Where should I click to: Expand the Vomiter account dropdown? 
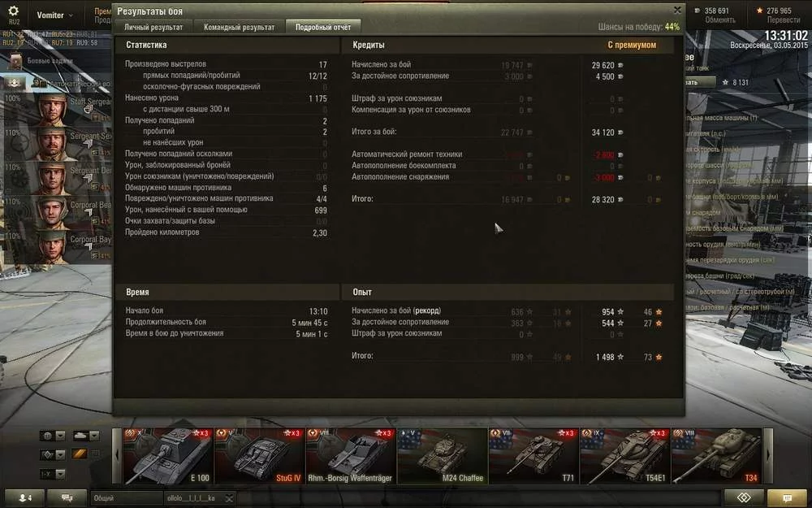(x=54, y=15)
